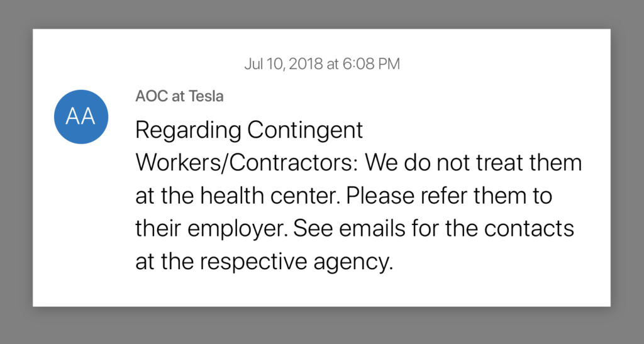This screenshot has height=344, width=644.
Task: Click the word Contingent in the message
Action: 305,131
